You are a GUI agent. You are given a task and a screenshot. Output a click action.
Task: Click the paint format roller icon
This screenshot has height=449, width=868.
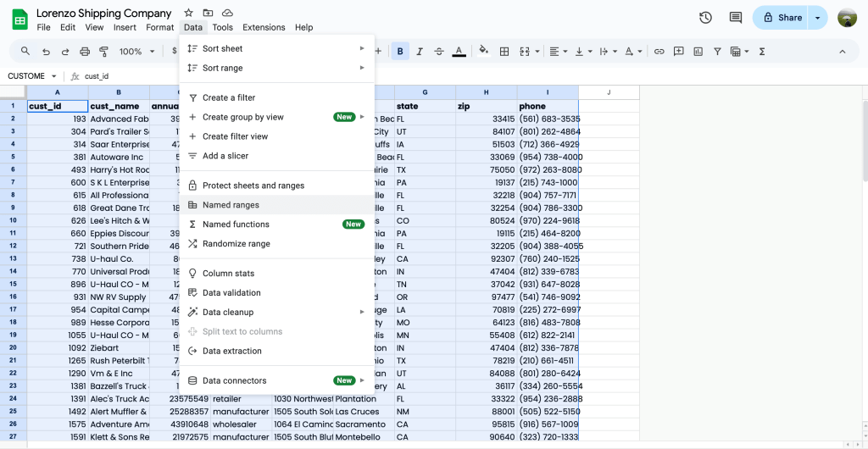coord(104,52)
